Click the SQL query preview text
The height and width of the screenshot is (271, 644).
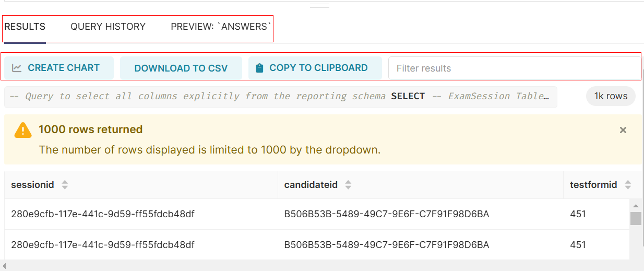(x=280, y=97)
